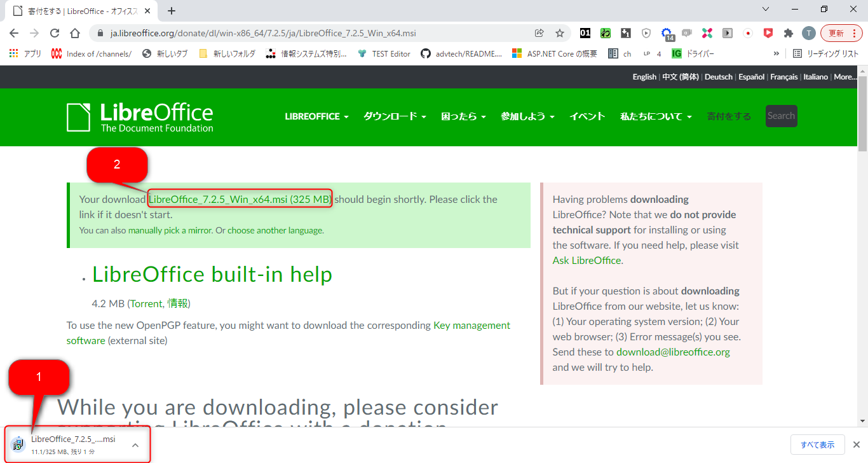868x463 pixels.
Task: Open the IG ドライバー bookmark
Action: [x=693, y=54]
